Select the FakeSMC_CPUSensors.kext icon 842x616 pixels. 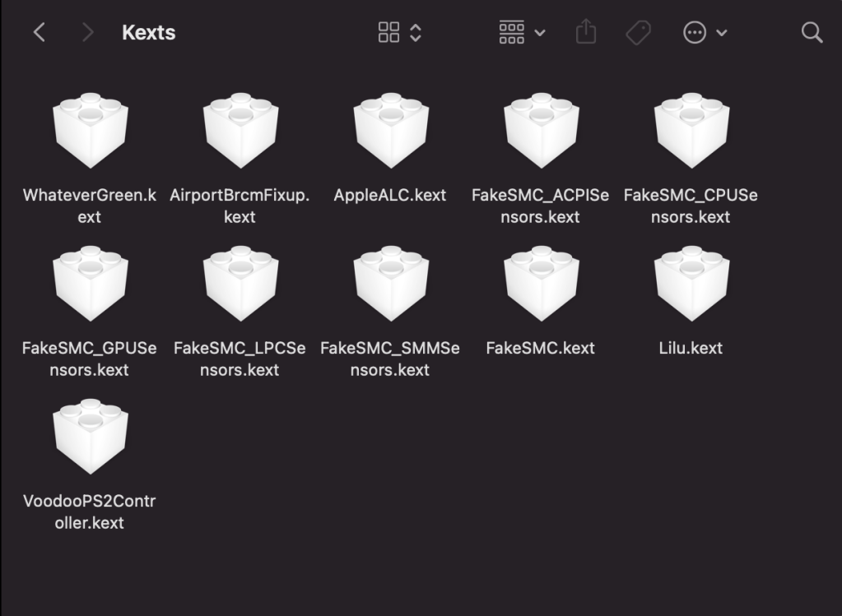691,131
